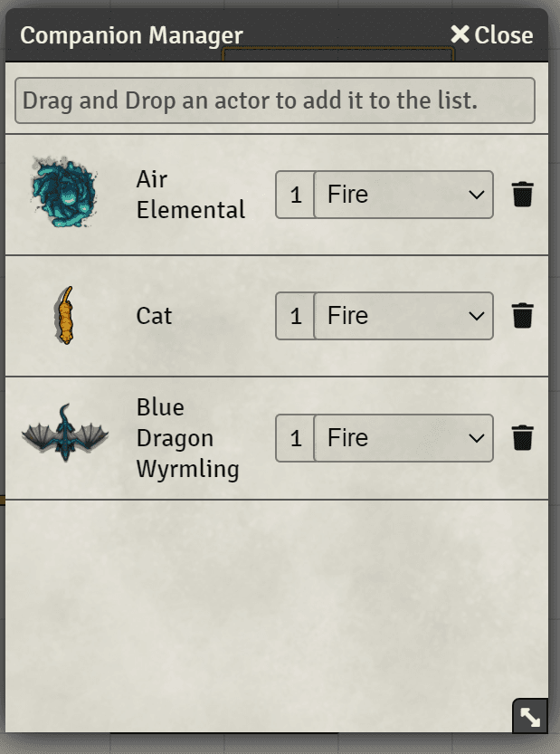Click the X icon beside Close
Viewport: 560px width, 754px height.
tap(460, 34)
